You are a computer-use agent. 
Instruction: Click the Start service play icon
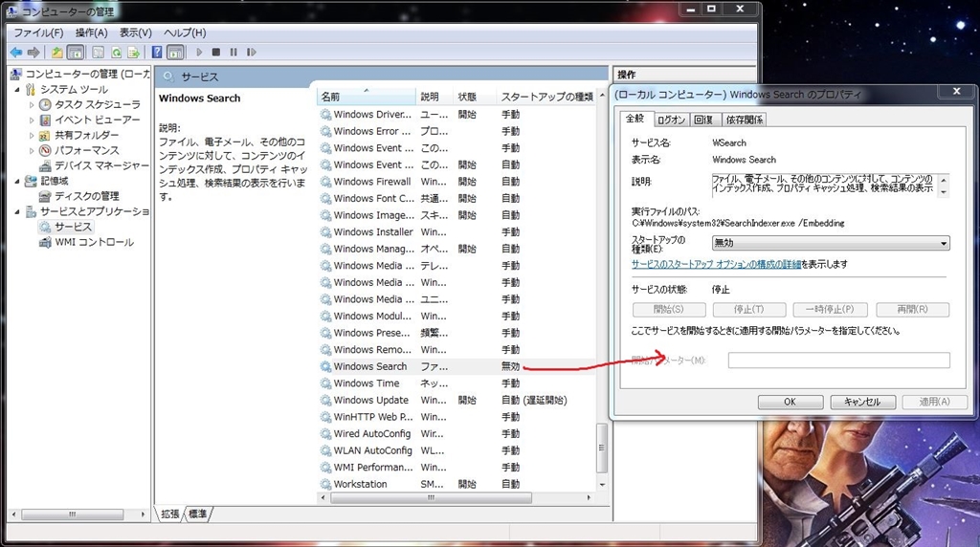pos(199,53)
